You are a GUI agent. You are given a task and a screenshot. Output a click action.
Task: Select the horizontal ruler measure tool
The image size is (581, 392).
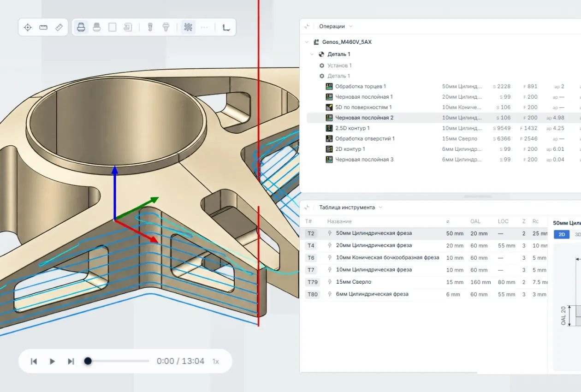43,27
